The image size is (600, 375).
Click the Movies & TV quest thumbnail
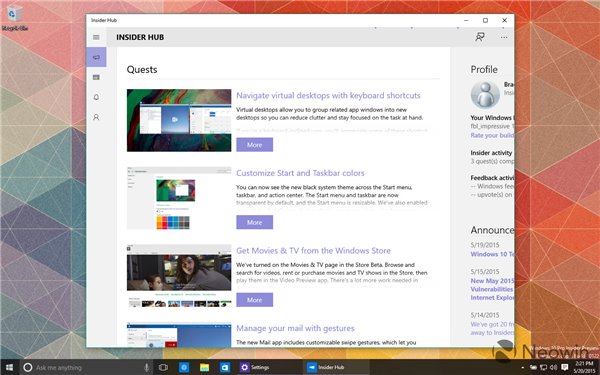(x=179, y=276)
